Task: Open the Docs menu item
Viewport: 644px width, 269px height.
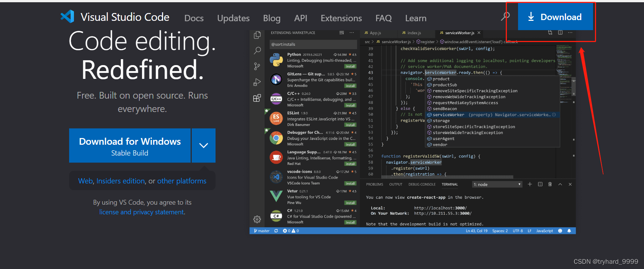Action: 194,18
